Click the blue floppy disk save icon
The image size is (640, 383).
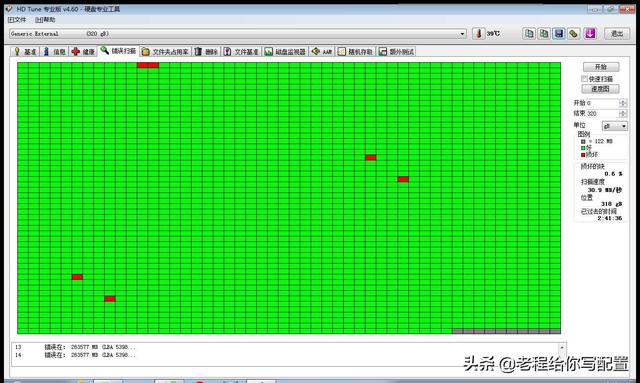pos(559,33)
